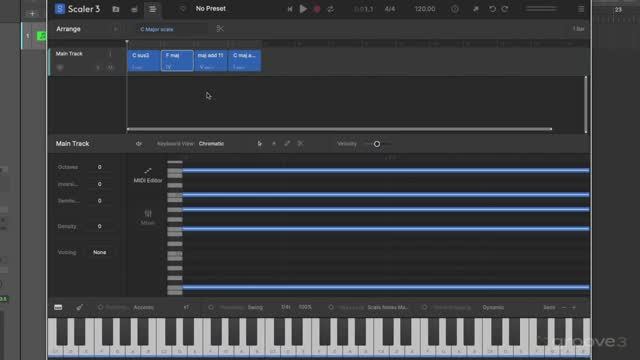The image size is (640, 360).
Task: Toggle loop playback icon
Action: [x=330, y=9]
